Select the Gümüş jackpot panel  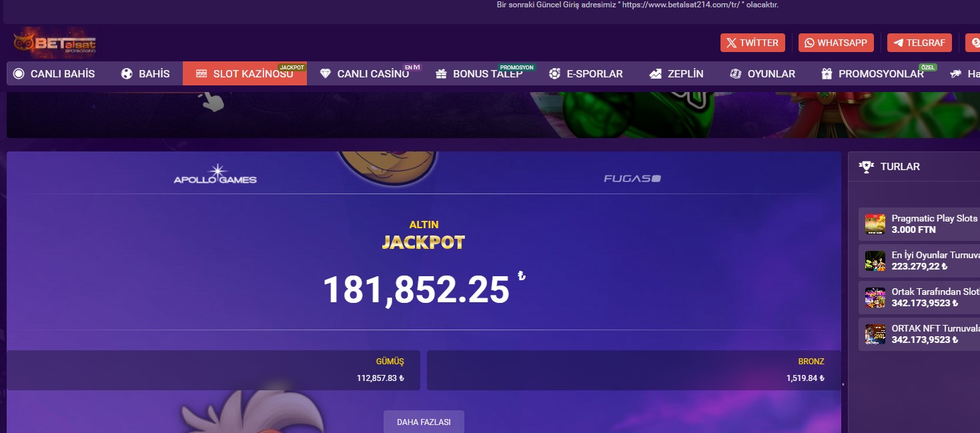click(213, 370)
